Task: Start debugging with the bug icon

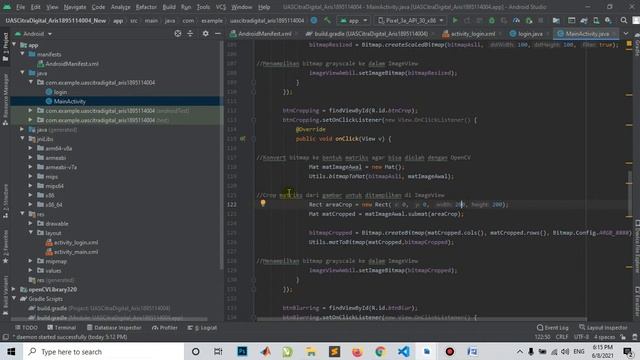Action: 492,20
